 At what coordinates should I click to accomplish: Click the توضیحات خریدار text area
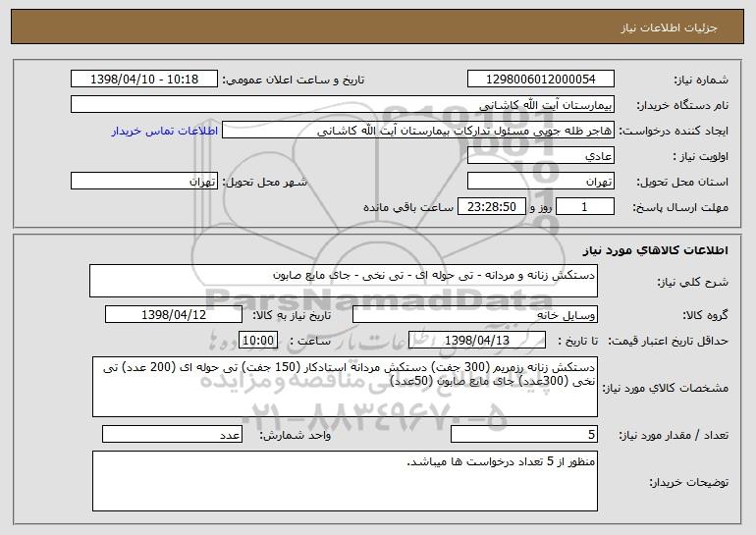pos(345,481)
